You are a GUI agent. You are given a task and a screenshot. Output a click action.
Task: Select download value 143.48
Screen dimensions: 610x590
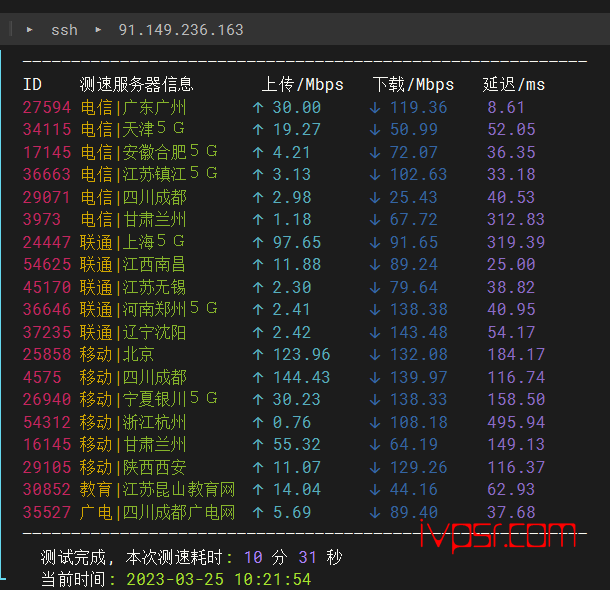(x=419, y=332)
